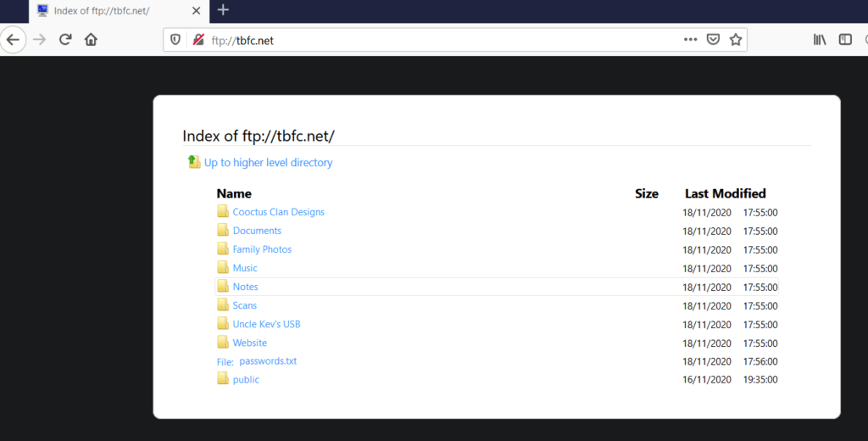Bookmark this page with the star
Image resolution: width=868 pixels, height=441 pixels.
(736, 40)
